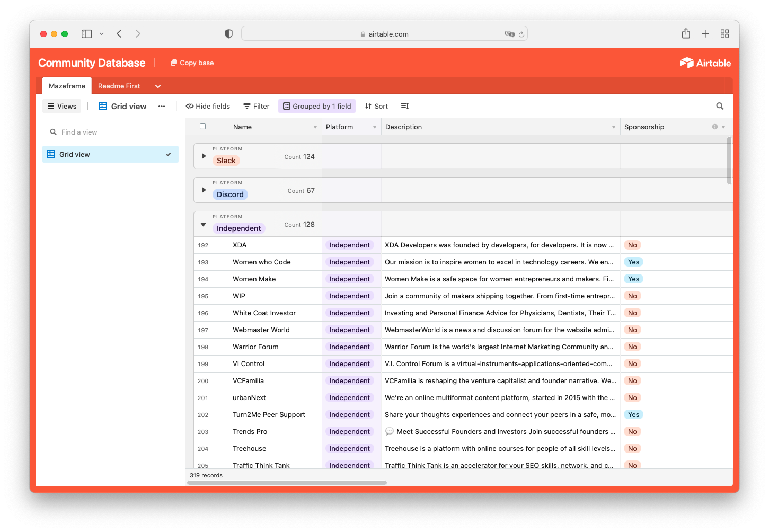
Task: Select the XDA record name
Action: coord(240,245)
